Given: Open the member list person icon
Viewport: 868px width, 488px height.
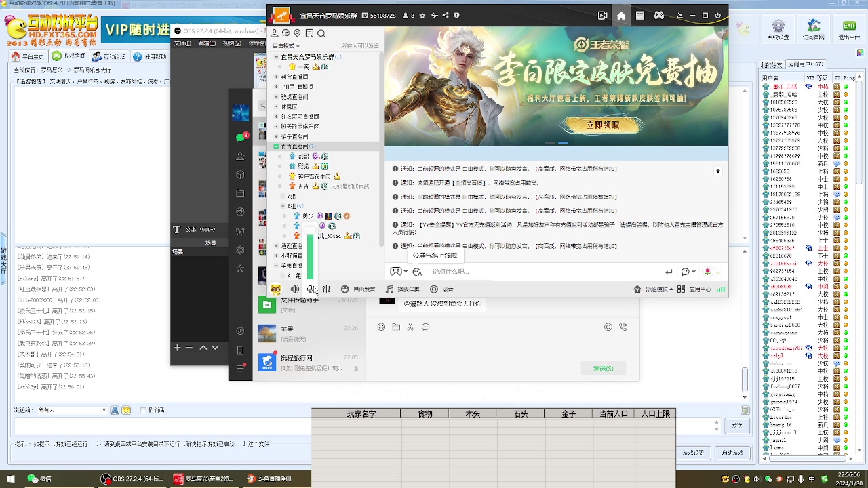Looking at the screenshot, I should click(x=274, y=33).
